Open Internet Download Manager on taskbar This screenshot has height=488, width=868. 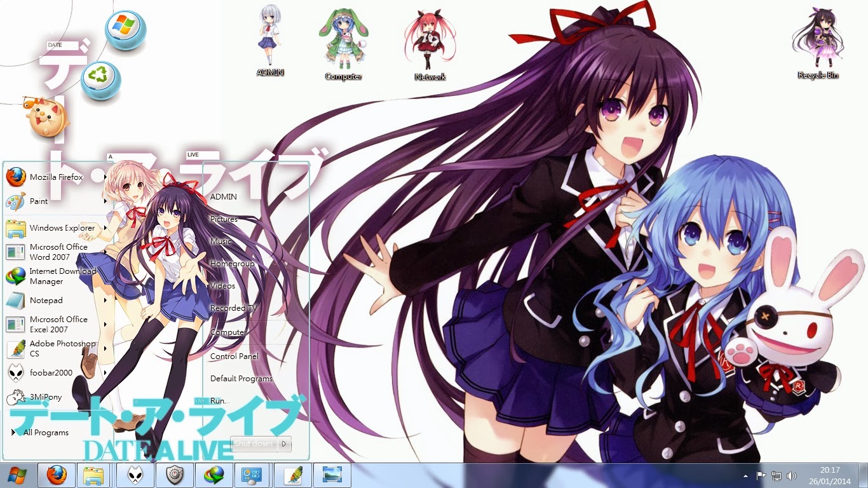214,475
